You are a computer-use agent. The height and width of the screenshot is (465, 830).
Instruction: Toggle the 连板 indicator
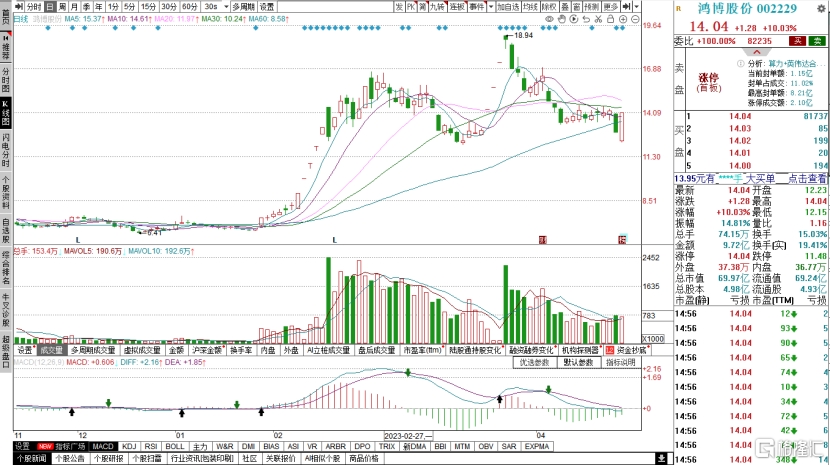click(x=457, y=6)
